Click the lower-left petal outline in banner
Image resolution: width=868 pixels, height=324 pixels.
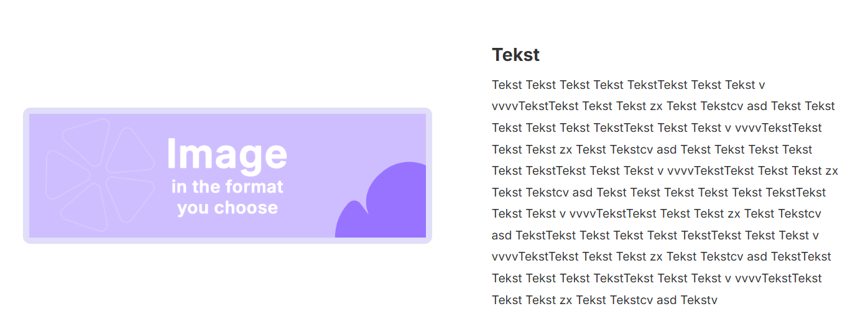(x=85, y=207)
